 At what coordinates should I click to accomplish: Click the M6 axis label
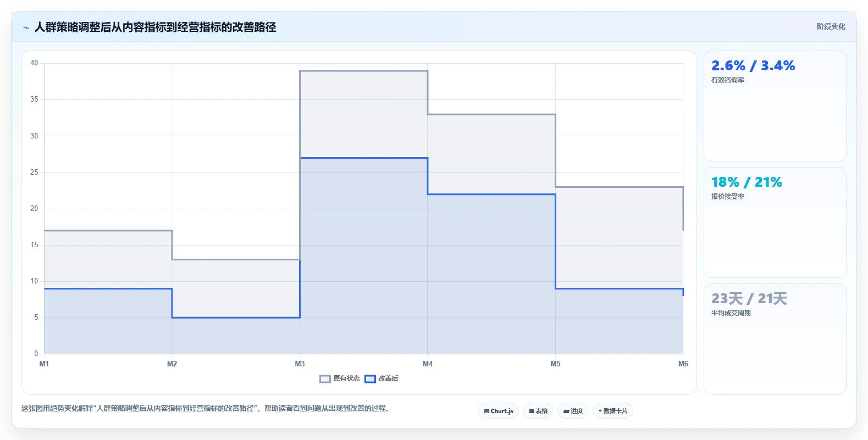coord(683,364)
